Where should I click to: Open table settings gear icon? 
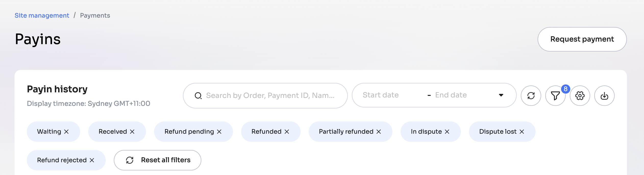[580, 96]
